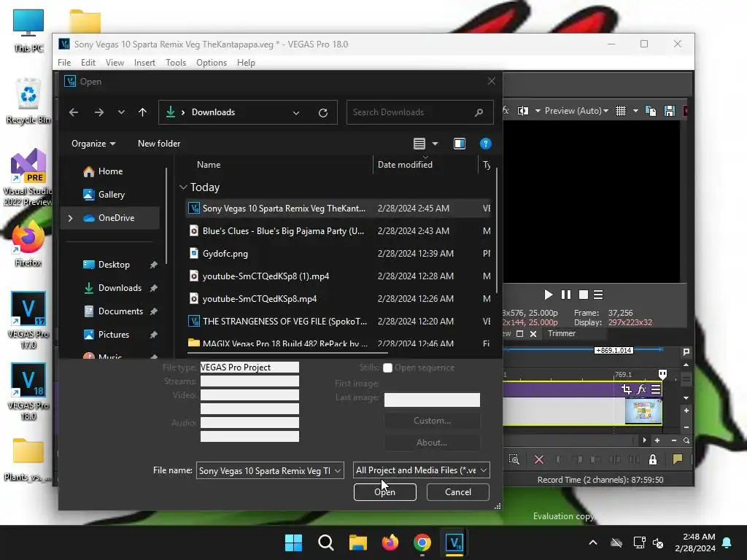Image resolution: width=747 pixels, height=560 pixels.
Task: Select THE STRANGENESS OF VEG FILE project
Action: 337,322
